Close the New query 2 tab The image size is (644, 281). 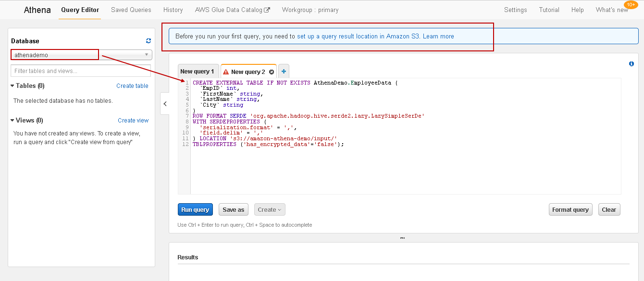coord(271,71)
